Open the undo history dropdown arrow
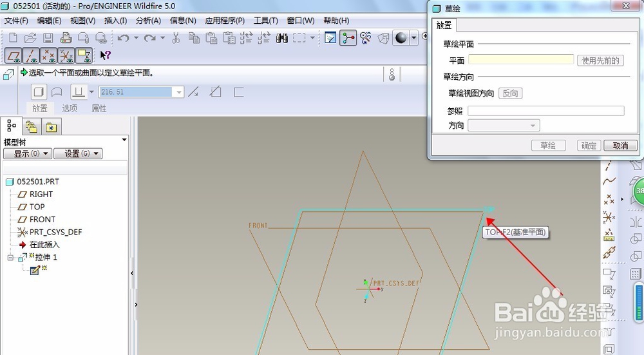Viewport: 644px width, 355px height. click(136, 38)
